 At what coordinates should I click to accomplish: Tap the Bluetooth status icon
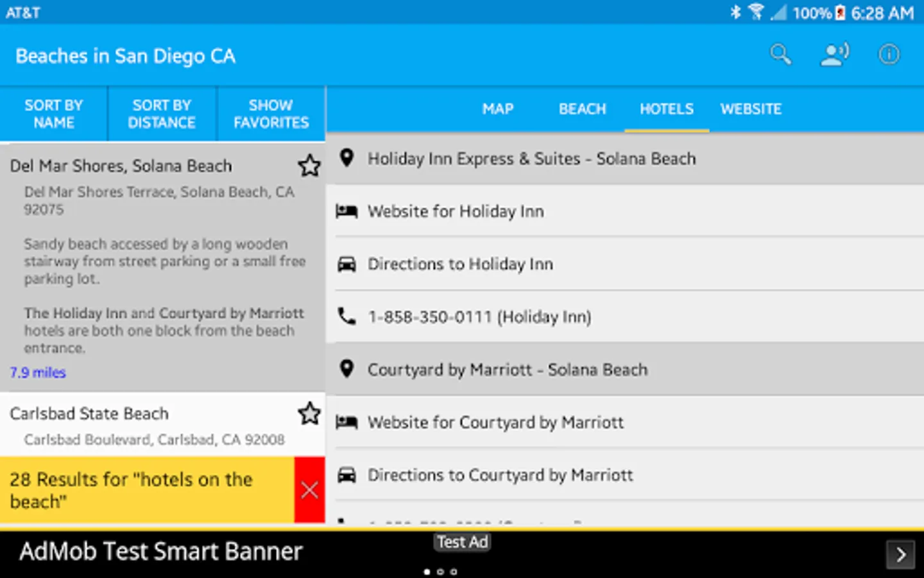(735, 12)
